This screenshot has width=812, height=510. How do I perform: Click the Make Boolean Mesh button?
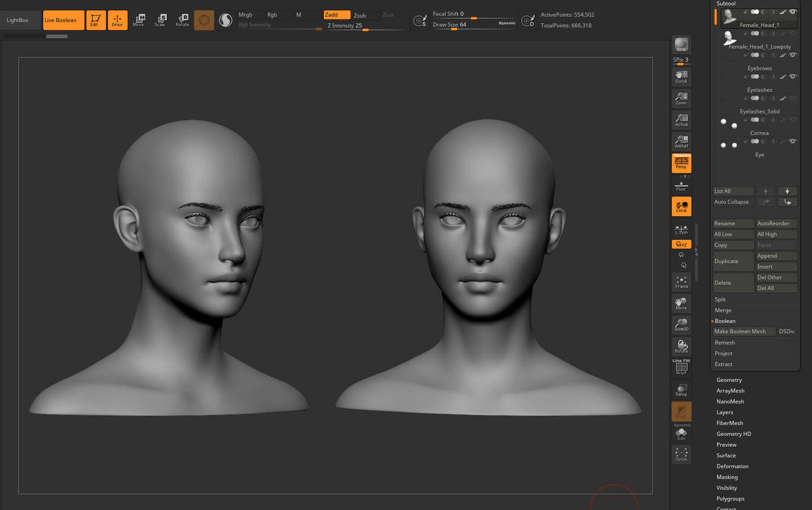tap(744, 331)
